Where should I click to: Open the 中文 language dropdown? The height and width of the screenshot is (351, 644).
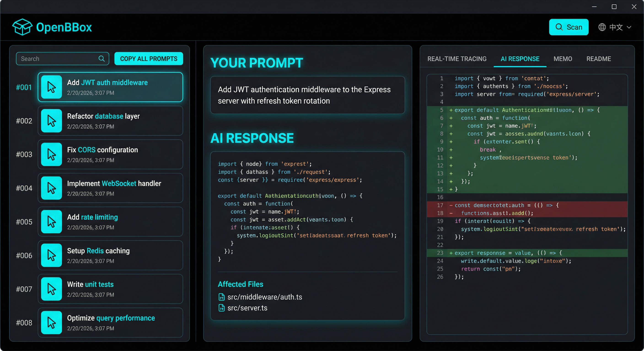618,27
